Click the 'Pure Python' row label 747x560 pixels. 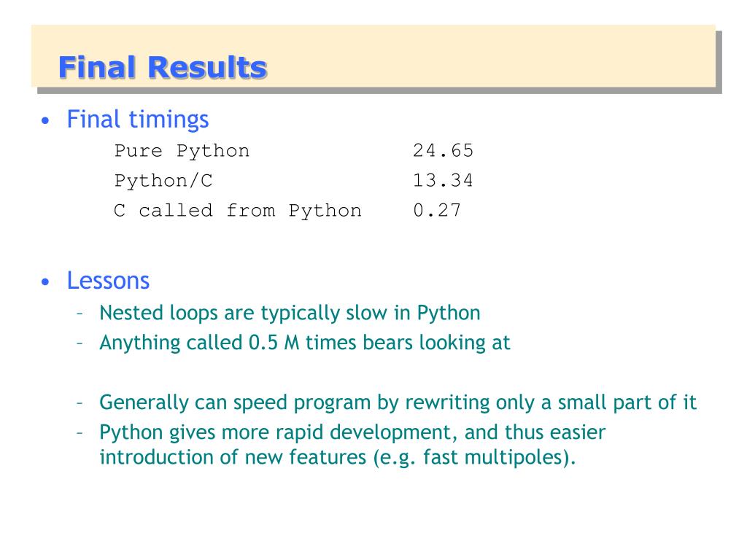(182, 151)
